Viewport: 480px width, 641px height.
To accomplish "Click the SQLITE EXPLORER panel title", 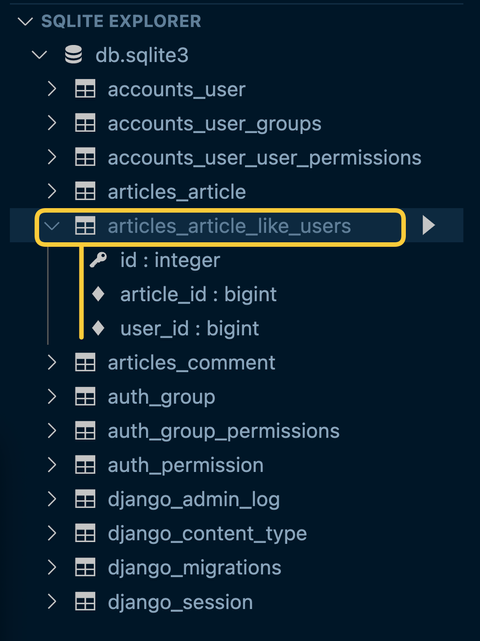I will (x=121, y=21).
